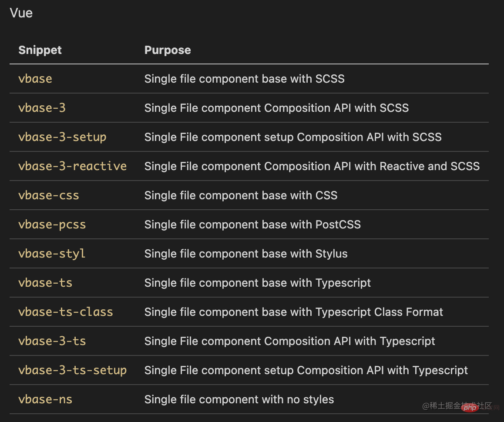Click the vbase-ts snippet code
Viewport: 504px width, 422px height.
tap(45, 283)
